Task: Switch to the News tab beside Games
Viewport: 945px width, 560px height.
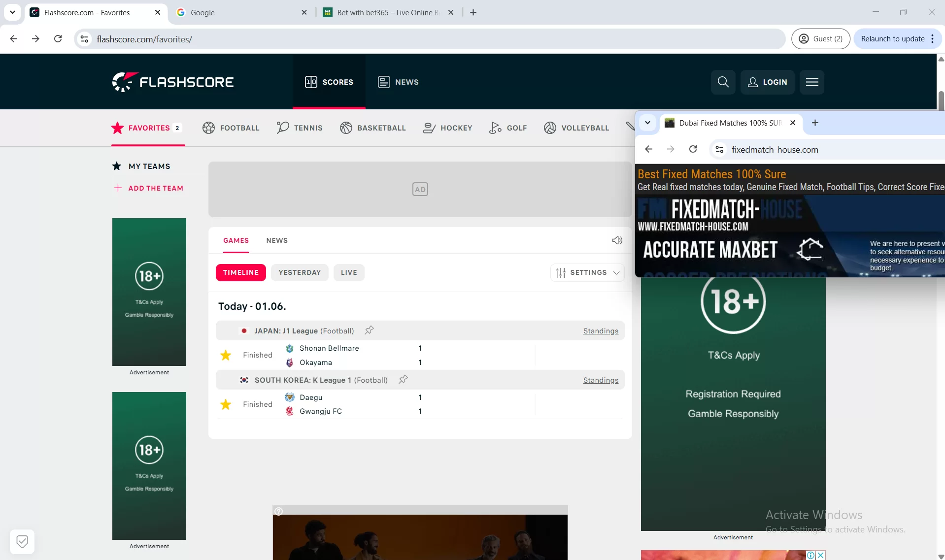Action: click(x=277, y=240)
